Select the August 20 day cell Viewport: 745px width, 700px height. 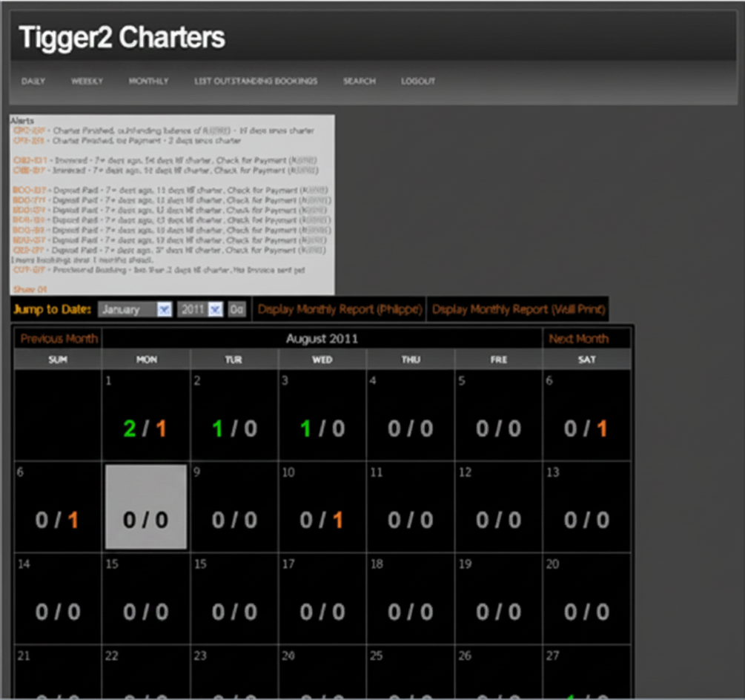click(587, 598)
